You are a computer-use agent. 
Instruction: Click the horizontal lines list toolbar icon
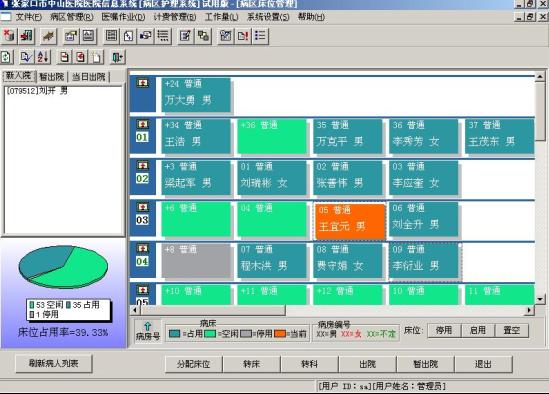coord(163,36)
